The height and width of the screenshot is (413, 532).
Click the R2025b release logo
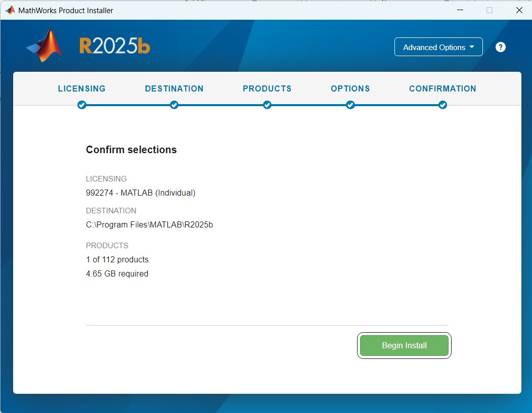click(x=115, y=47)
